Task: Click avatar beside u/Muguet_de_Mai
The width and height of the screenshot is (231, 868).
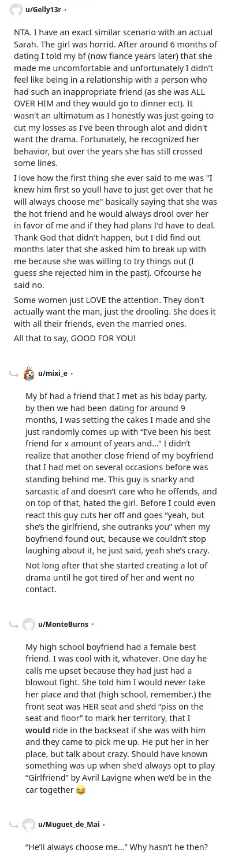Action: [29, 824]
